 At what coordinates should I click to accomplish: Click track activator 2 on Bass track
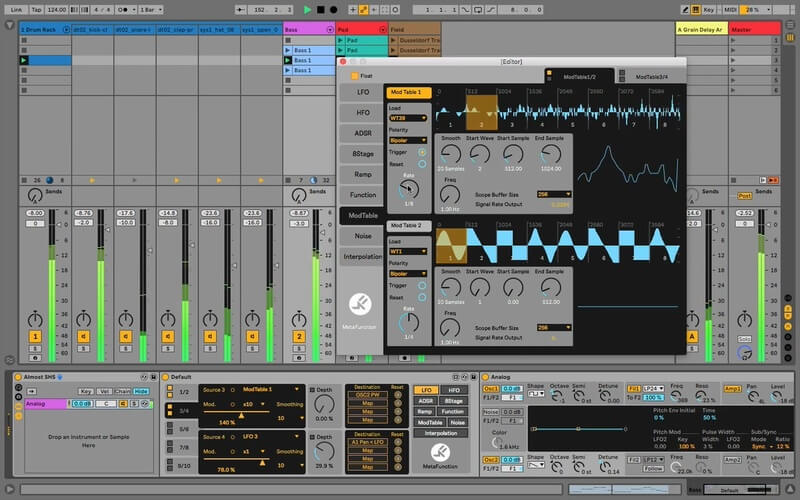click(299, 336)
